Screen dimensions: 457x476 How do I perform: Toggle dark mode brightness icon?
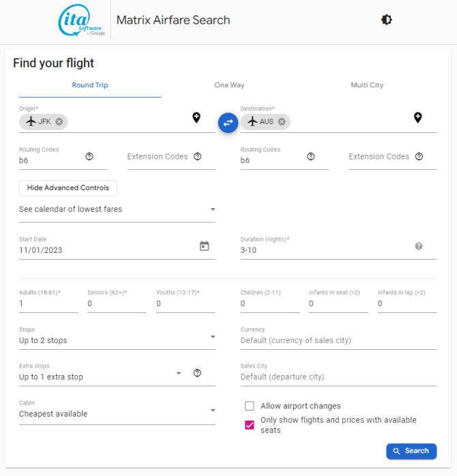386,20
